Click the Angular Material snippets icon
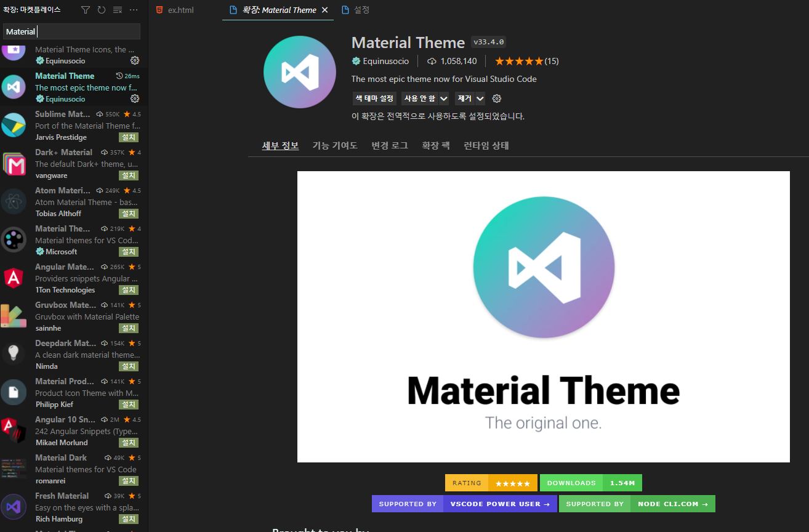This screenshot has width=809, height=532. (14, 278)
